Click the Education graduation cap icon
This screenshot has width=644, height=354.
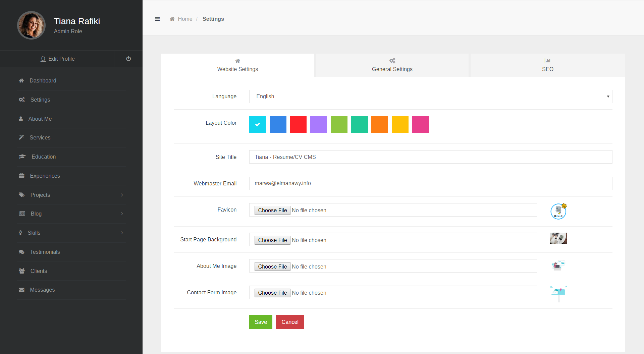coord(22,157)
